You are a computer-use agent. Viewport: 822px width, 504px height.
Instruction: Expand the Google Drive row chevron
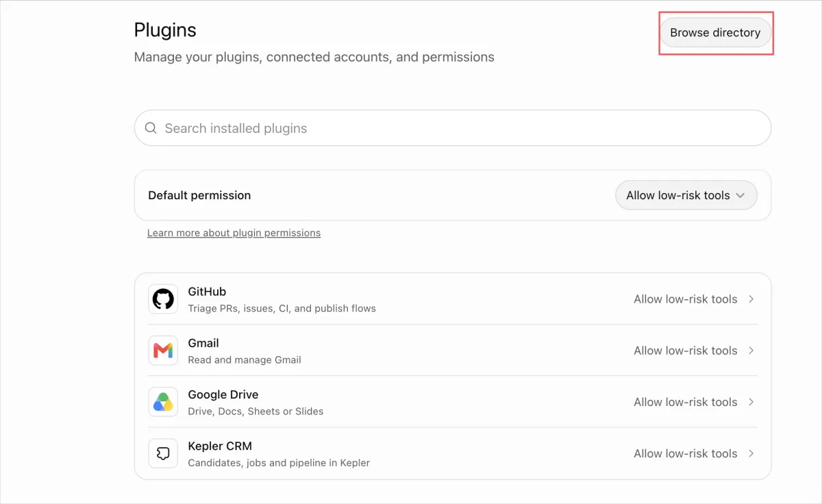coord(751,402)
